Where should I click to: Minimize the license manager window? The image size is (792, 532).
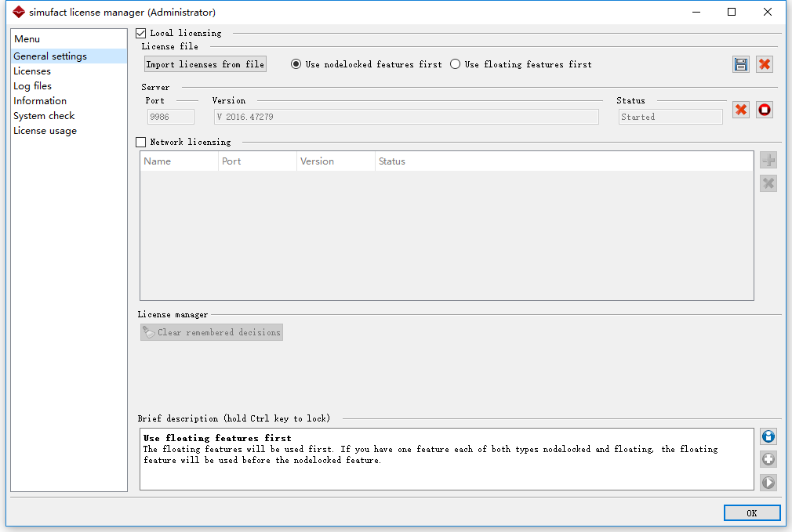[x=696, y=12]
